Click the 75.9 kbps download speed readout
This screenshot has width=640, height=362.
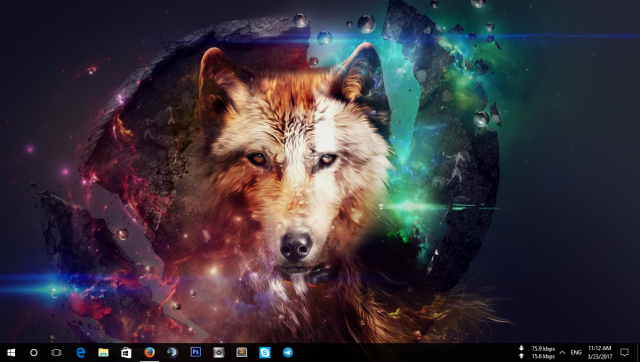coord(543,349)
